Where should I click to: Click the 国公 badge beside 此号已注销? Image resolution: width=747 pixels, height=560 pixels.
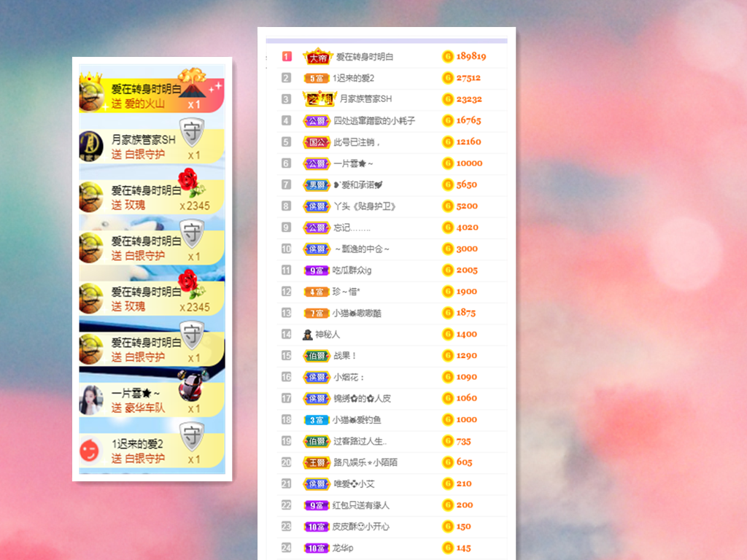click(317, 142)
